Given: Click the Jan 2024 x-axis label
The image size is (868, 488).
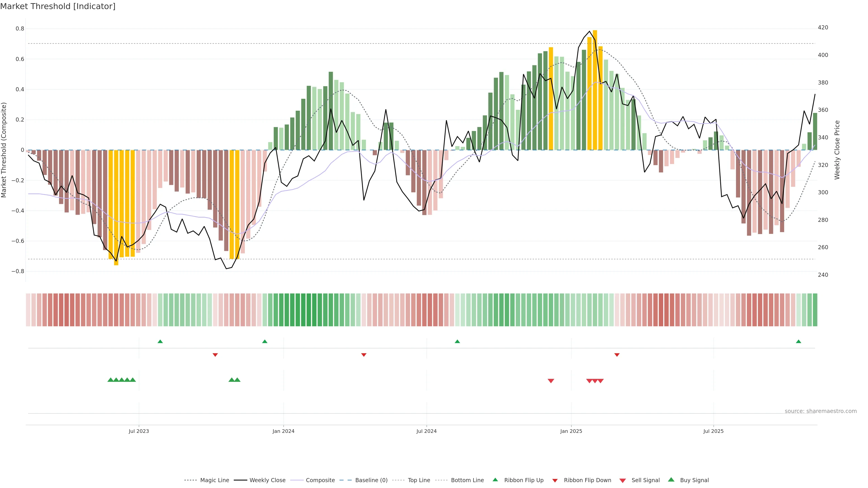Looking at the screenshot, I should (283, 431).
